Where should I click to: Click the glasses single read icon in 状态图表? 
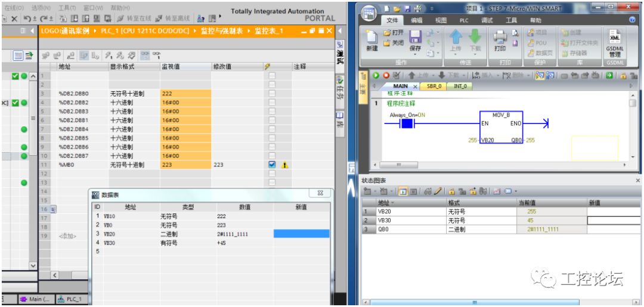(x=428, y=192)
